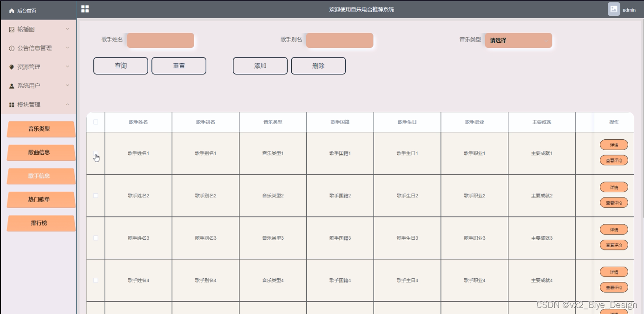Click the 主要成就 column header

[x=542, y=122]
